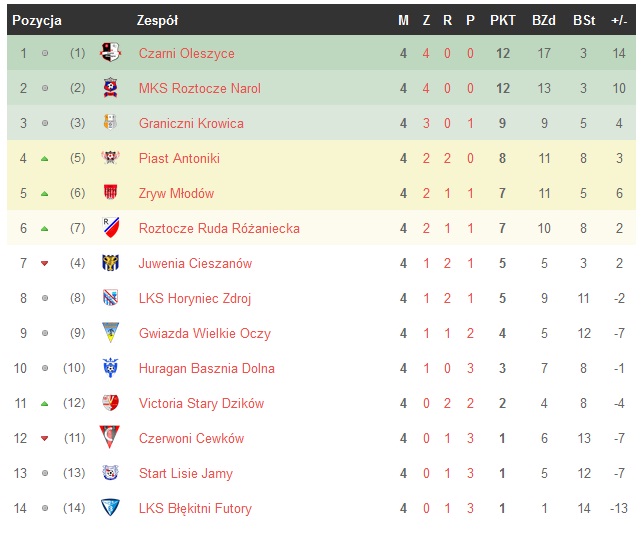The width and height of the screenshot is (641, 542).
Task: Click the Zryw Młodów team logo
Action: click(x=110, y=193)
